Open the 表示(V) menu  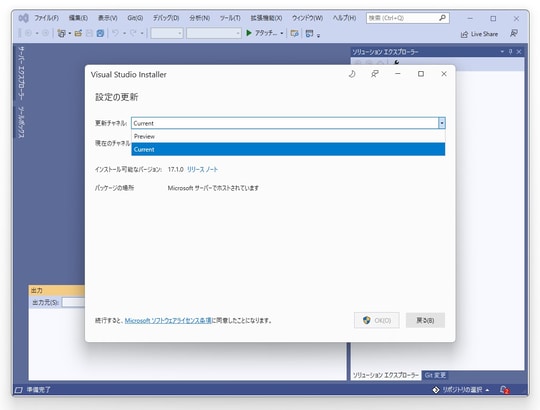pos(107,18)
